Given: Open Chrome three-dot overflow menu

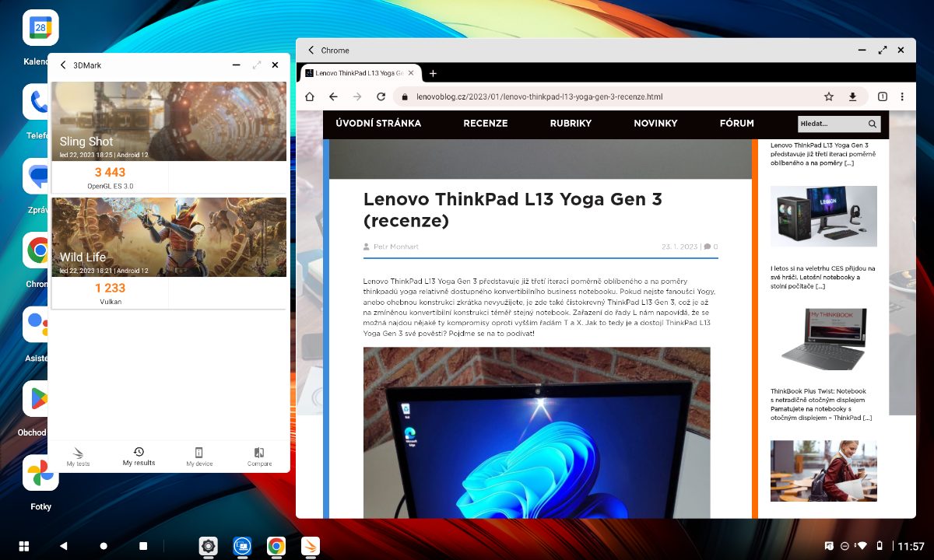Looking at the screenshot, I should (x=902, y=96).
